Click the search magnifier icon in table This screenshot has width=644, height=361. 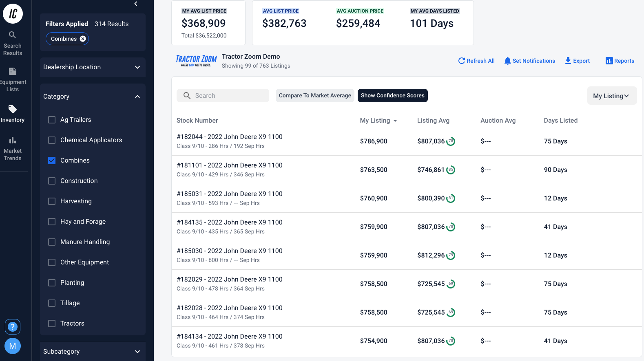187,95
